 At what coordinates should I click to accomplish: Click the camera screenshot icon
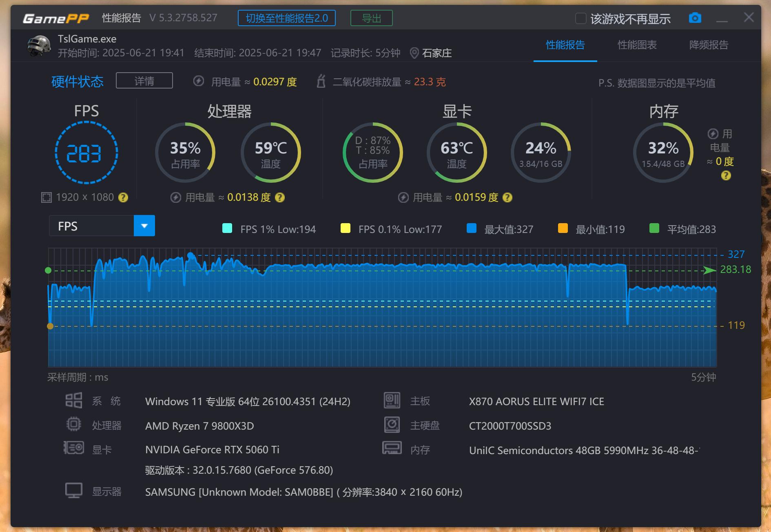pyautogui.click(x=695, y=18)
